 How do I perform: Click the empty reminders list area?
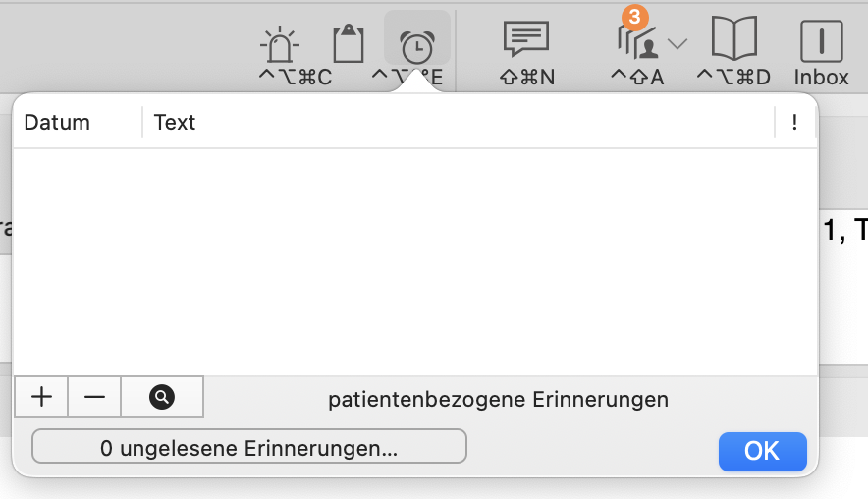(x=415, y=262)
